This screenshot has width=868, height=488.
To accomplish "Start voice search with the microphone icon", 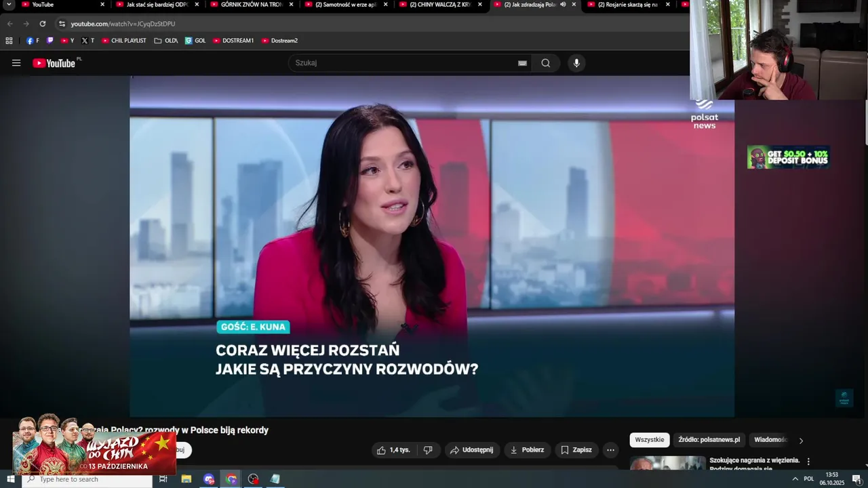I will (x=576, y=63).
